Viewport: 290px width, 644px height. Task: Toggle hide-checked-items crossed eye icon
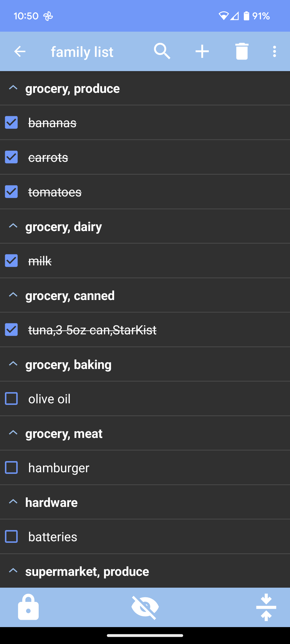(x=145, y=607)
